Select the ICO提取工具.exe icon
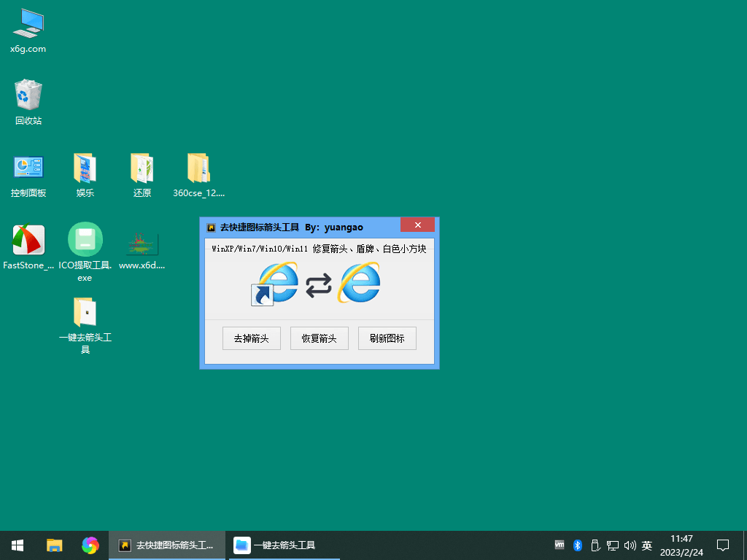The image size is (747, 560). (x=85, y=241)
